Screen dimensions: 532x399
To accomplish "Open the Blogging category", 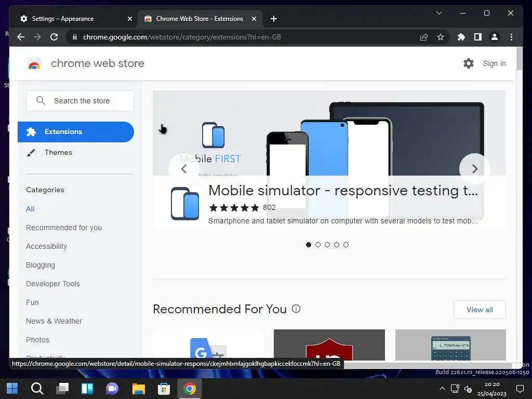I will [41, 265].
